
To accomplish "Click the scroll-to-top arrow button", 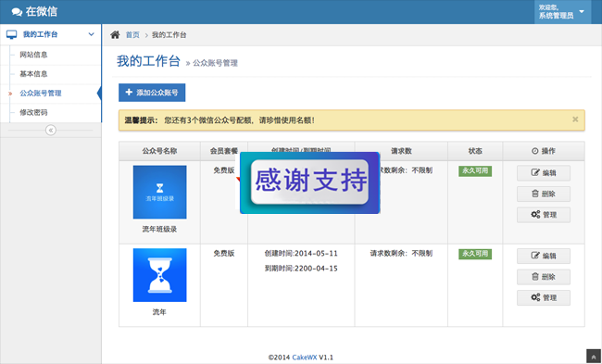I will [594, 357].
